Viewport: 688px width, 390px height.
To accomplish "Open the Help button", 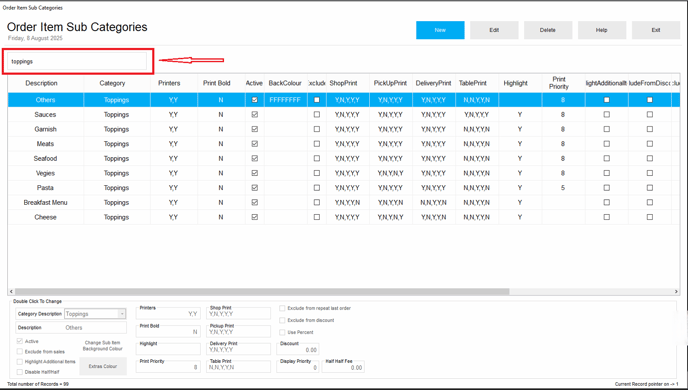I will click(x=602, y=30).
